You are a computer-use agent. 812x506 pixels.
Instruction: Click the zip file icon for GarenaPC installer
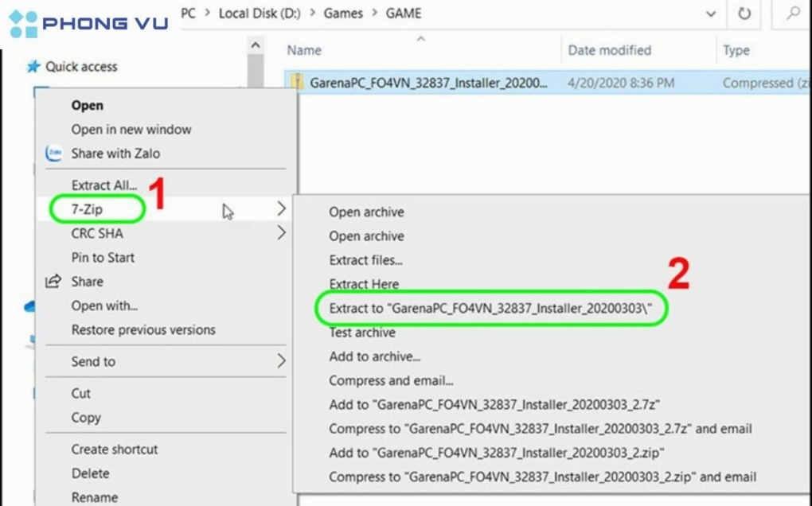click(298, 83)
